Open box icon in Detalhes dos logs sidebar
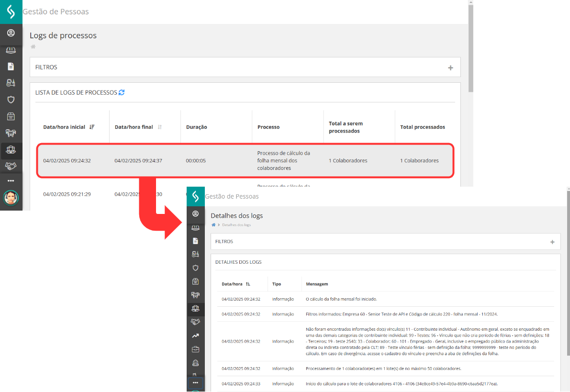The height and width of the screenshot is (392, 570). (196, 281)
